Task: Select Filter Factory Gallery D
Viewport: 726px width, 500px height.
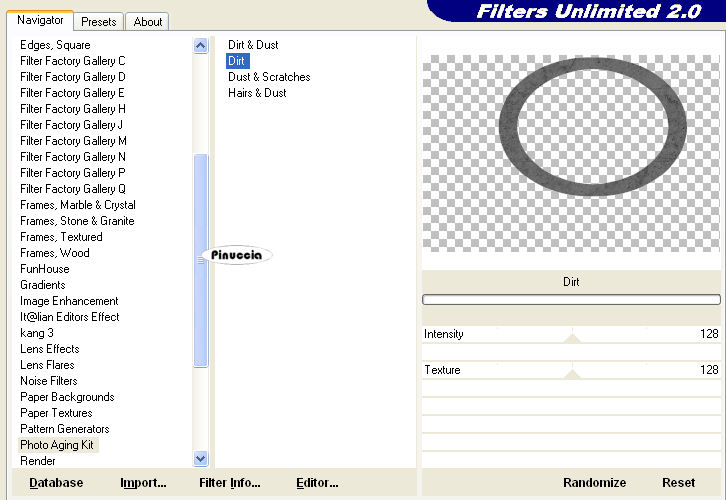Action: tap(73, 77)
